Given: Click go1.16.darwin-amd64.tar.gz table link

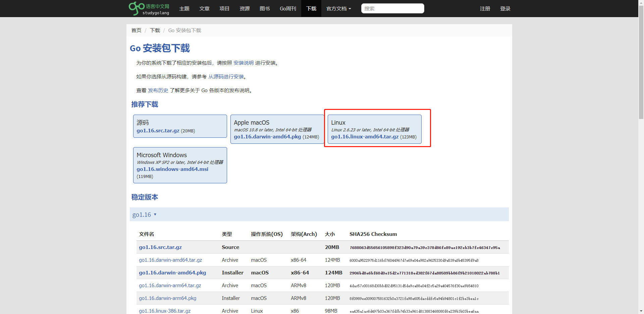Looking at the screenshot, I should [170, 260].
